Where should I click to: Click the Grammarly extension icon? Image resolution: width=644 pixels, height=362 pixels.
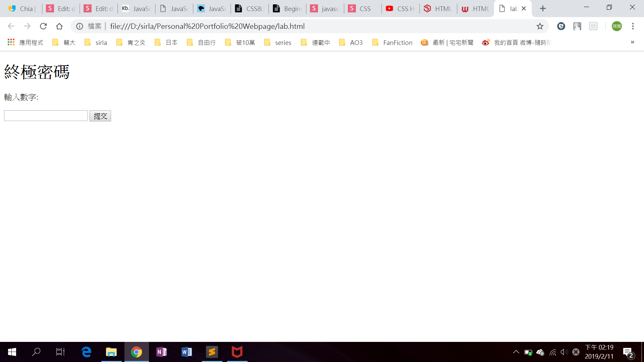coord(561,26)
